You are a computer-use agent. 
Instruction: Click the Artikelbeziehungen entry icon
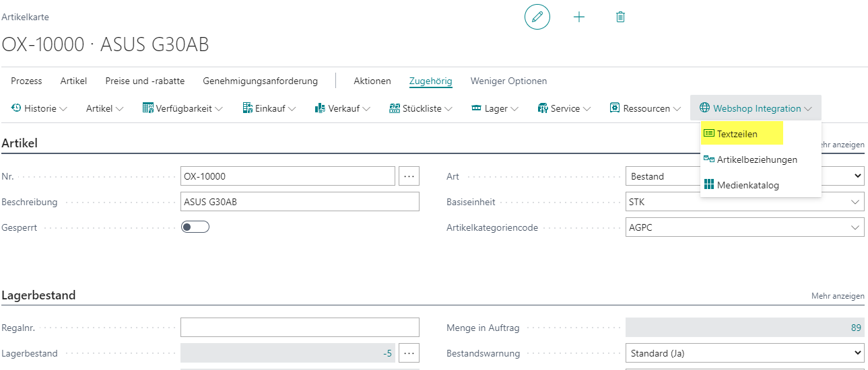pos(709,159)
